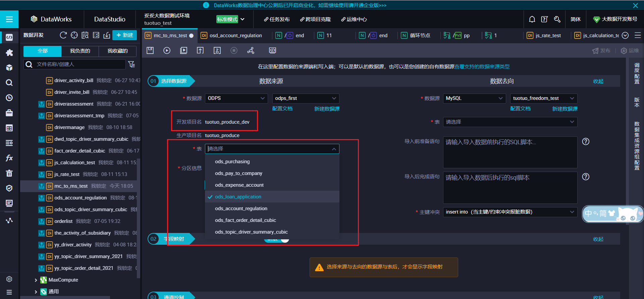This screenshot has width=644, height=299.
Task: Click the steal lock icon in toolbar
Action: (217, 51)
